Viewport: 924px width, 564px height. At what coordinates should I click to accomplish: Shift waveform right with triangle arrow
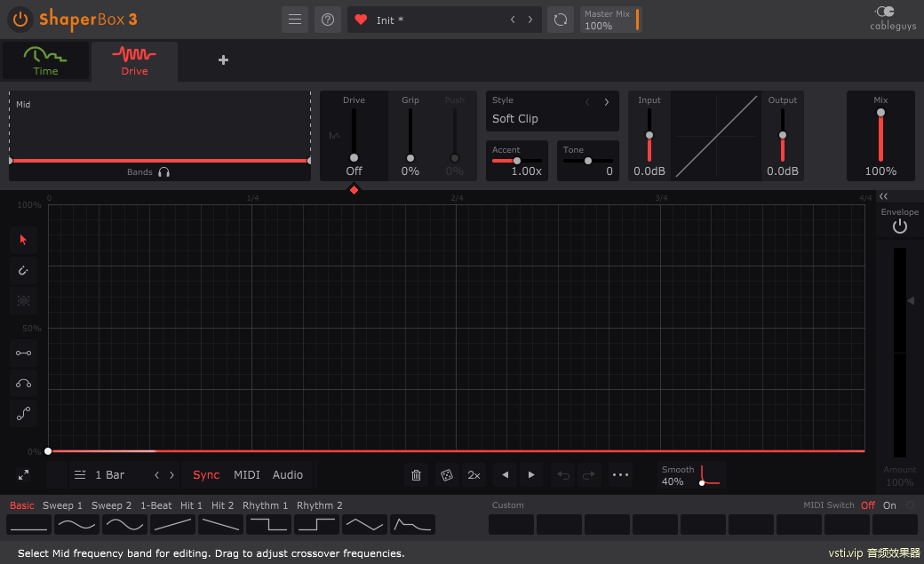pyautogui.click(x=531, y=475)
